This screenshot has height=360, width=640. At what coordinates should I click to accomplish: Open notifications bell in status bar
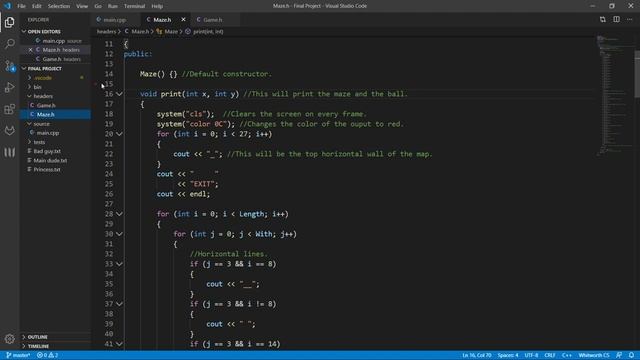[631, 355]
